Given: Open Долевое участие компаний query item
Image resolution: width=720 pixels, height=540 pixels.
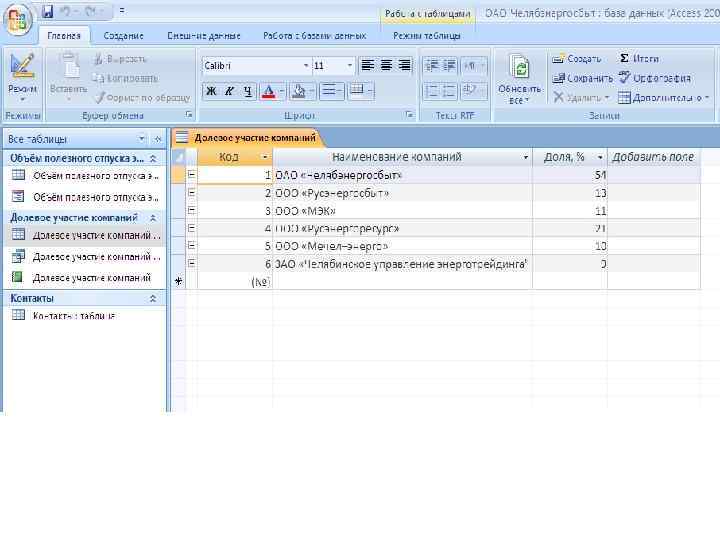Looking at the screenshot, I should click(85, 257).
